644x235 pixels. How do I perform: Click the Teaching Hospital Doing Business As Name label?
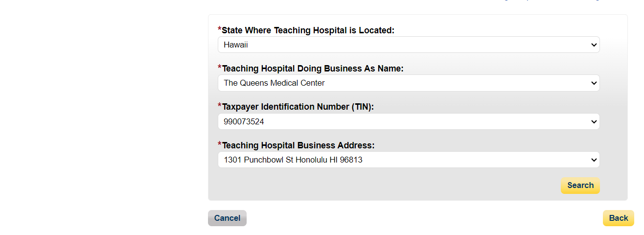point(313,69)
